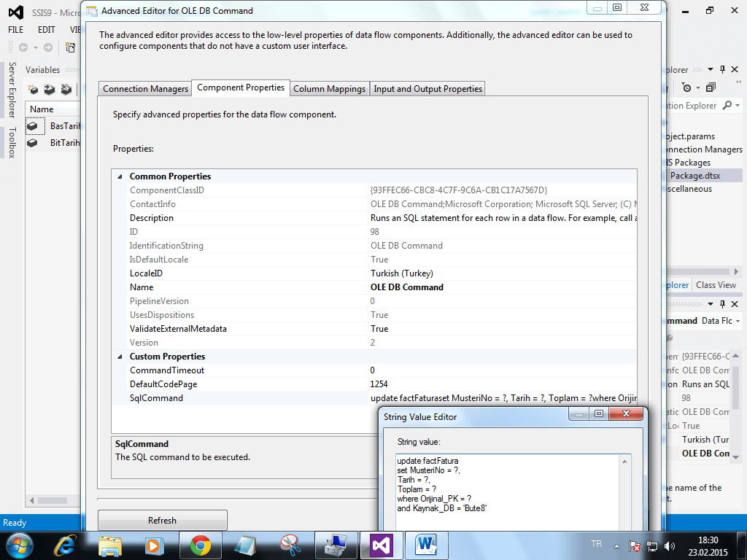
Task: Click the LocaleID value Turkish (Turkey)
Action: click(x=402, y=273)
